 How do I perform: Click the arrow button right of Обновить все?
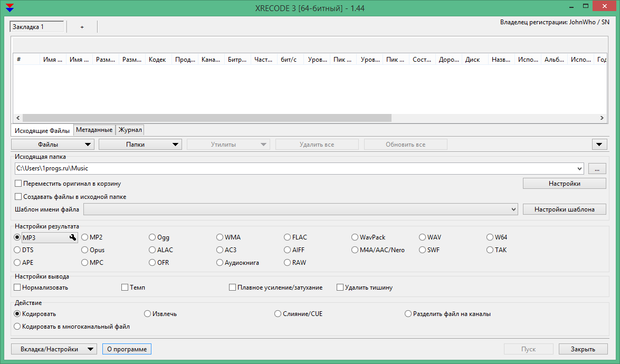(x=599, y=144)
